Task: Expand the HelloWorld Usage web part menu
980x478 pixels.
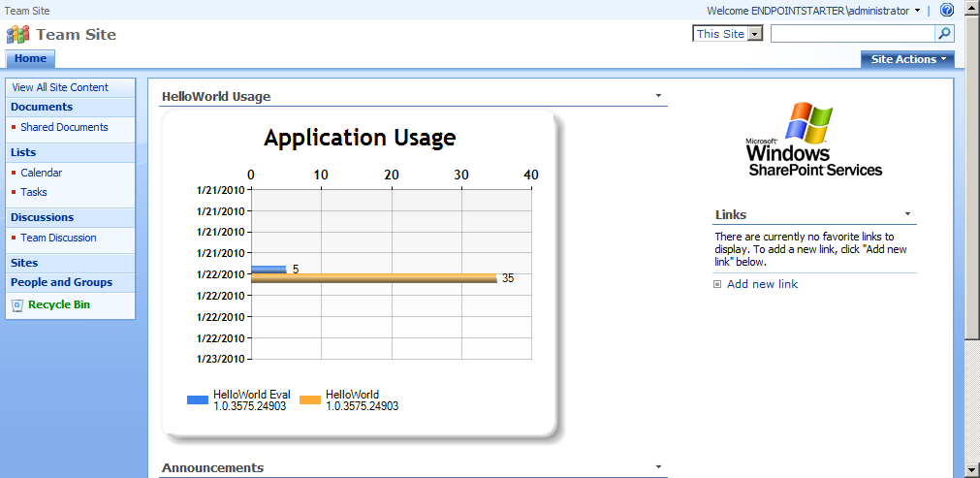Action: [x=658, y=96]
